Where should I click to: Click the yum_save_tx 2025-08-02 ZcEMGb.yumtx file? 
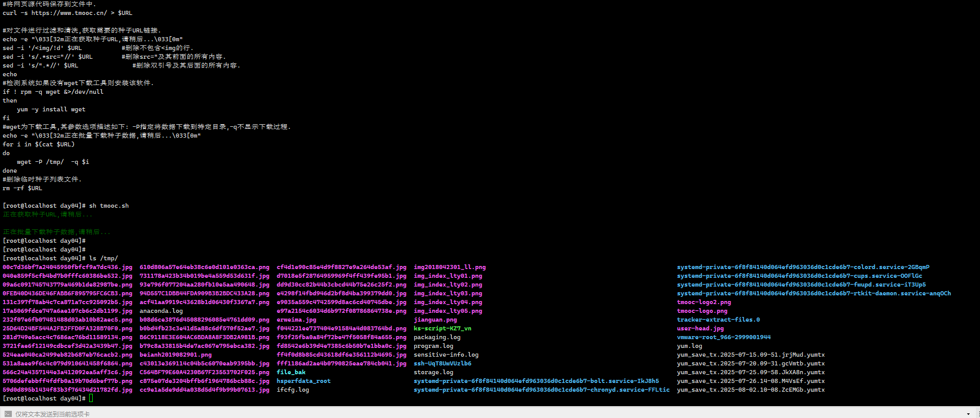751,390
